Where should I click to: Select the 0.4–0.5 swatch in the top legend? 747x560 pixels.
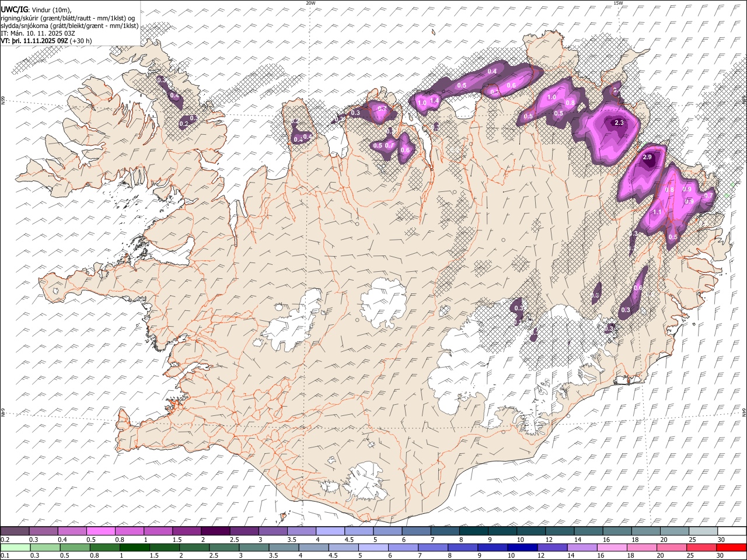tap(72, 531)
